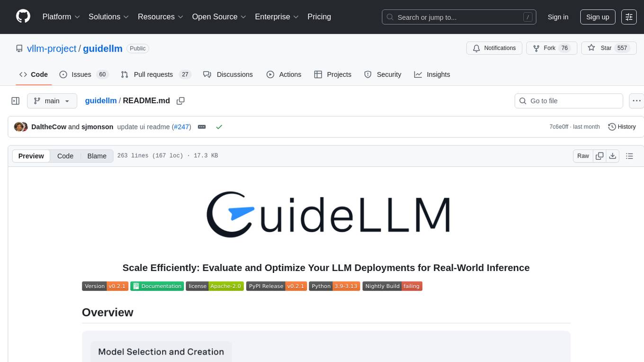Click the DaltheCow avatar image
This screenshot has height=362, width=644.
(19, 127)
